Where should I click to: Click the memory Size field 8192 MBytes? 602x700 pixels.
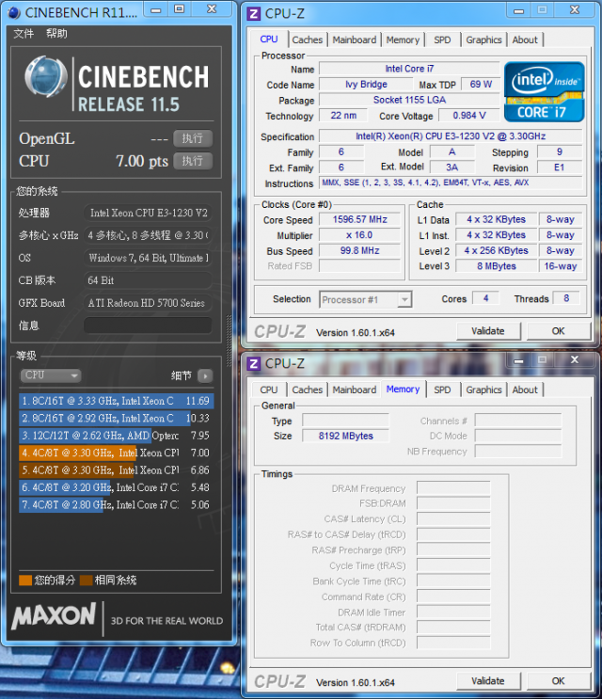click(x=345, y=436)
